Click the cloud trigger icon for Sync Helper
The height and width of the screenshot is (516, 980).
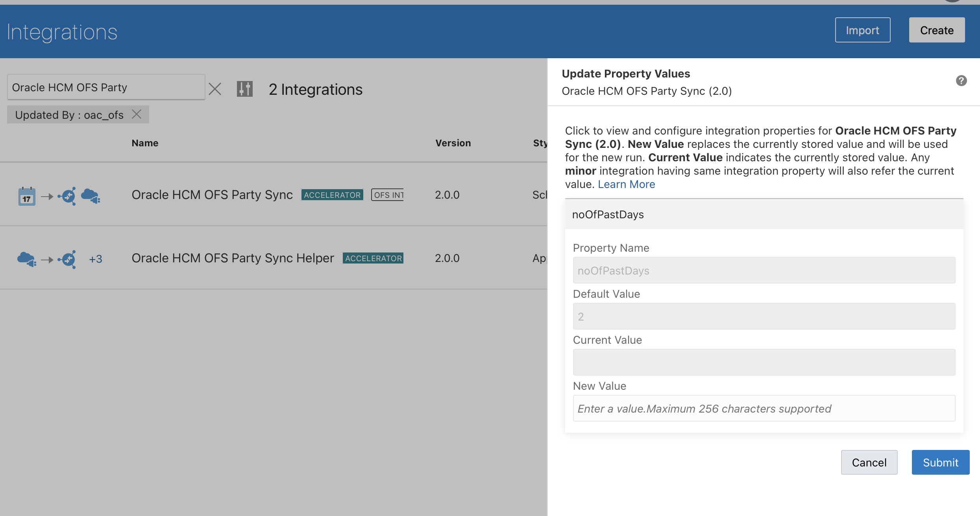click(x=27, y=259)
